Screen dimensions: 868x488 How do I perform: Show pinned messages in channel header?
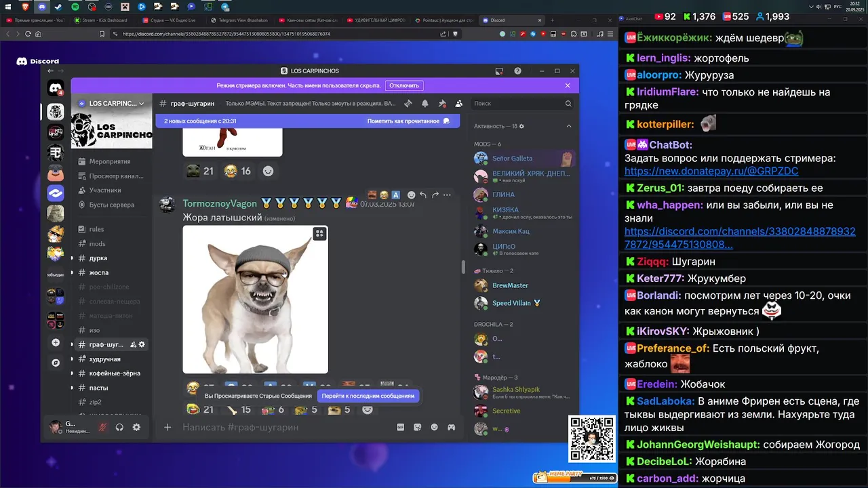tap(442, 104)
